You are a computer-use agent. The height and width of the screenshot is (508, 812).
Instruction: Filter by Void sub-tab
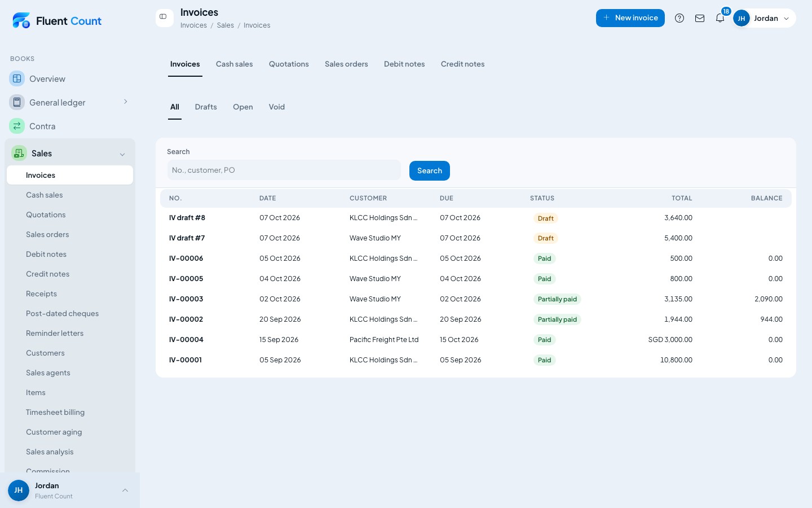click(276, 107)
